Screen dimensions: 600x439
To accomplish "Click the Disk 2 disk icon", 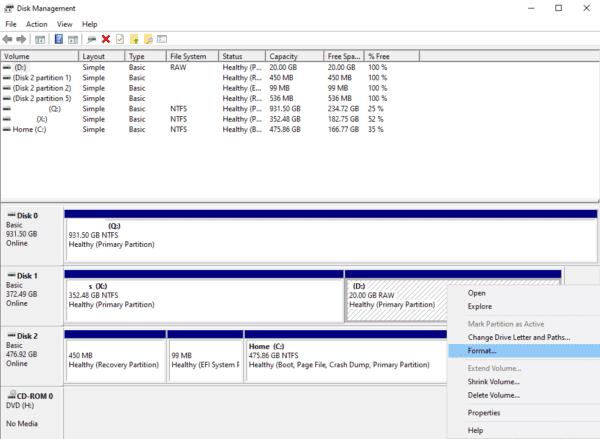I will (x=11, y=335).
